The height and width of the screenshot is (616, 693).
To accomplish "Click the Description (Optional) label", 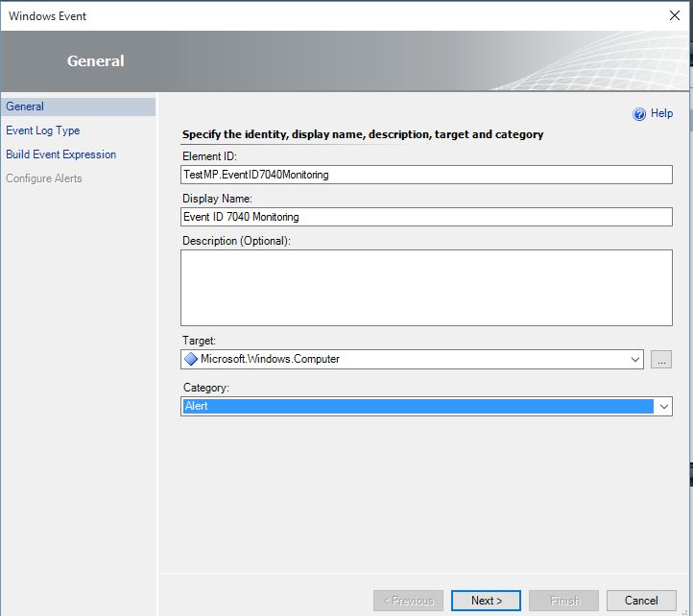I will [236, 241].
